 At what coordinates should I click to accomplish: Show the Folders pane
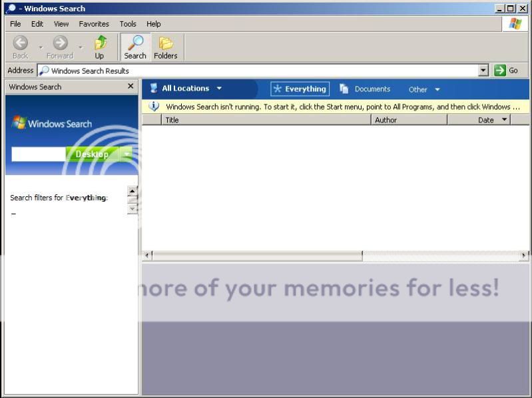click(x=166, y=47)
